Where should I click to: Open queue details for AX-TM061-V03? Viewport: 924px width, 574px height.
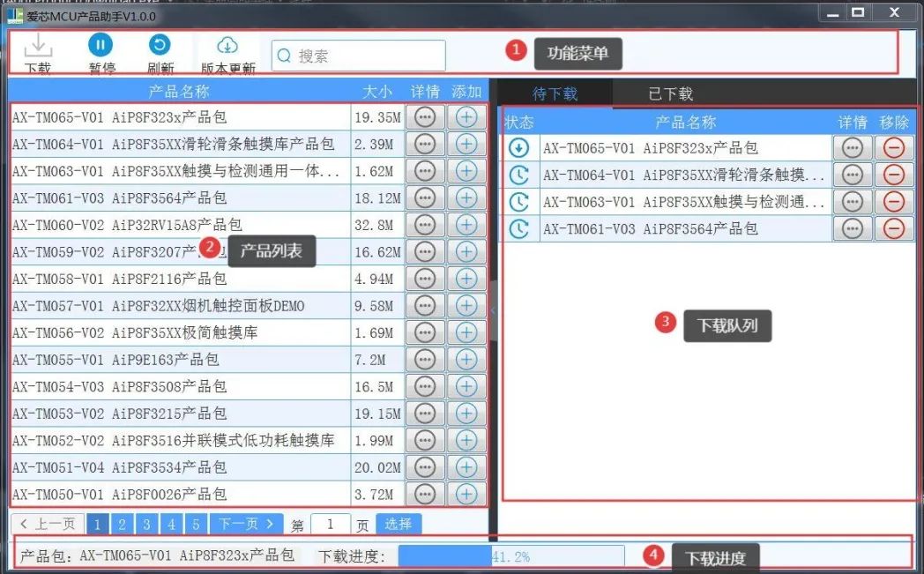point(853,228)
